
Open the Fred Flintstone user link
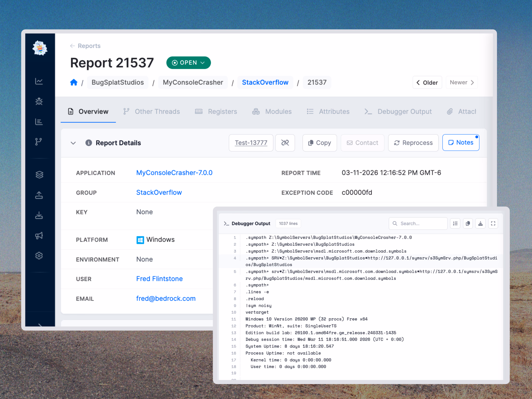tap(160, 279)
